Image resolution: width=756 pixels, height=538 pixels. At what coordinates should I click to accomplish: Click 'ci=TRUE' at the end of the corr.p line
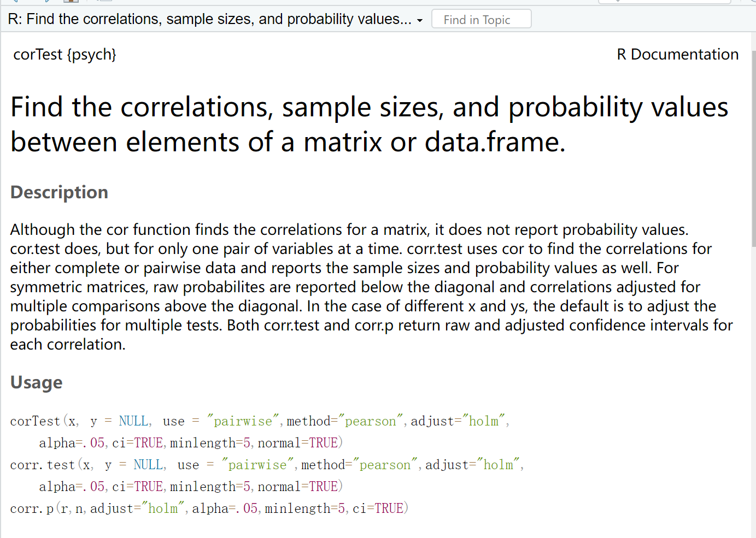coord(378,509)
